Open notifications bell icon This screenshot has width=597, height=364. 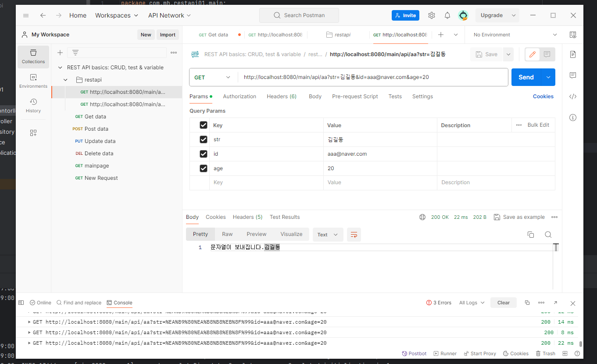pos(447,15)
